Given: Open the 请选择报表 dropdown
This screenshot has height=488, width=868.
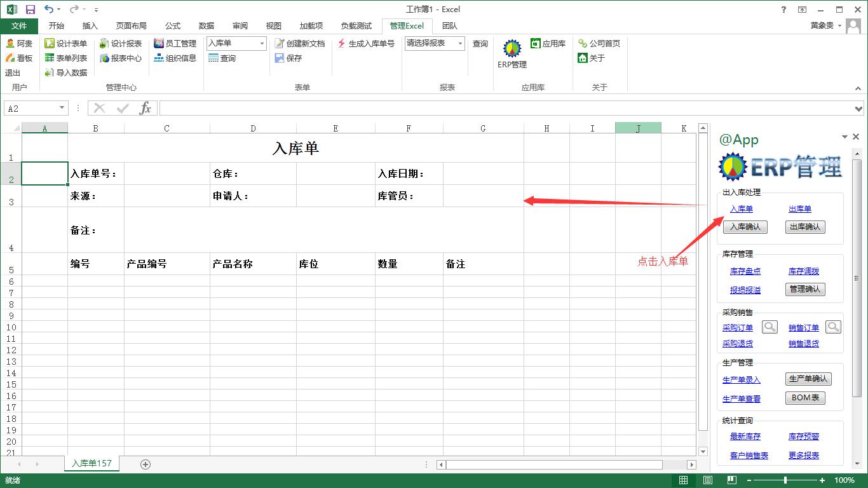Looking at the screenshot, I should (460, 43).
